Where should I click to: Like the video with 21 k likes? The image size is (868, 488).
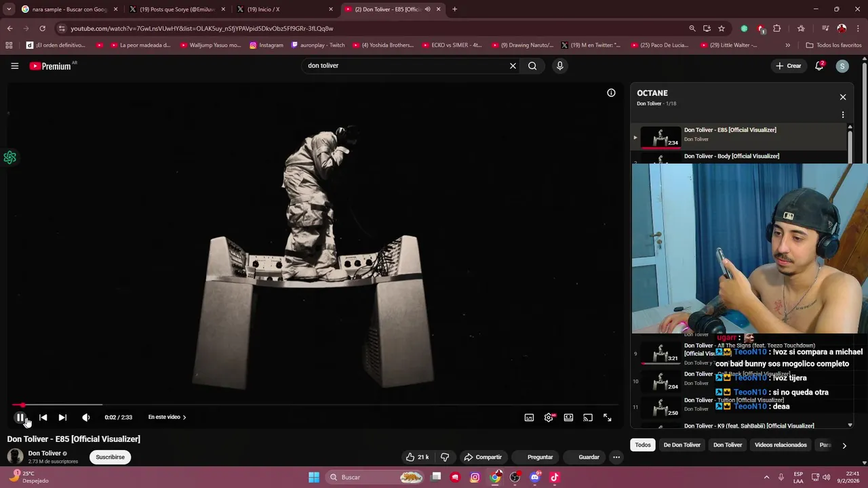click(x=417, y=457)
